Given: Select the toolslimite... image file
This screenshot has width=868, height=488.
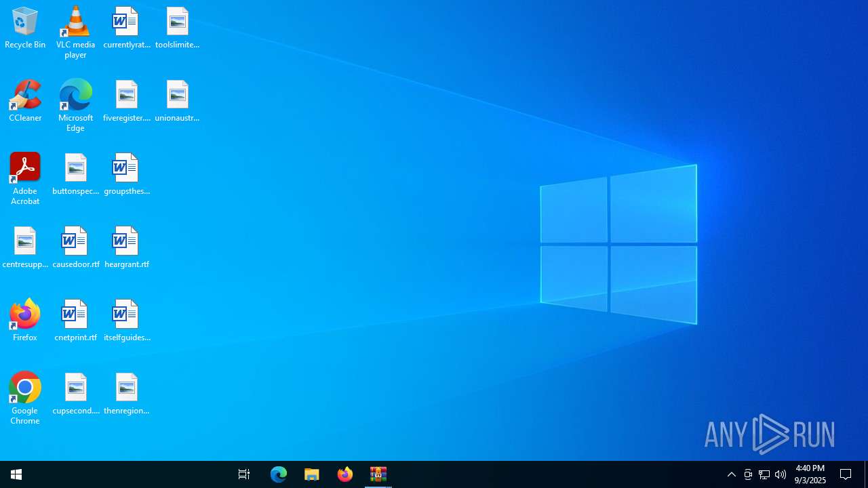Looking at the screenshot, I should click(x=177, y=28).
